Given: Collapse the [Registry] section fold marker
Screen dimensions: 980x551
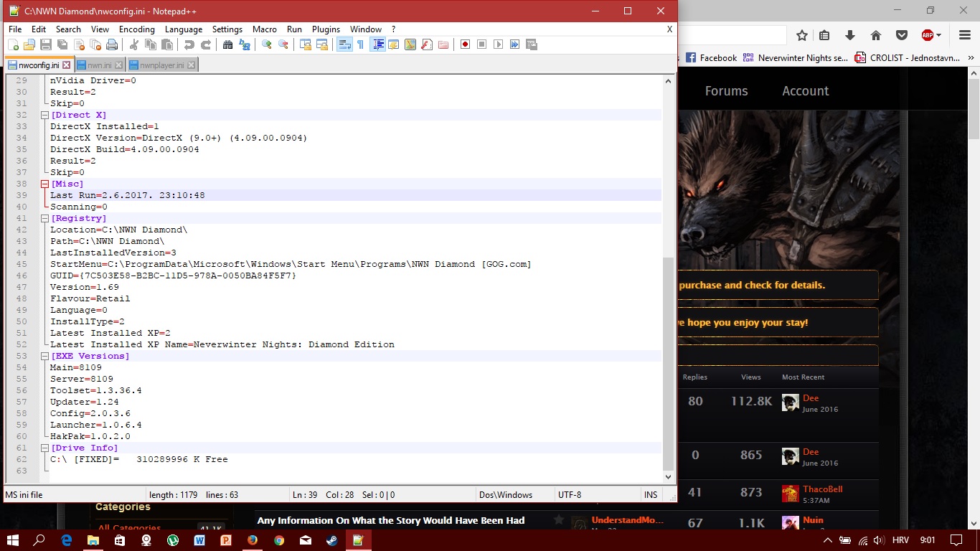Looking at the screenshot, I should [44, 218].
